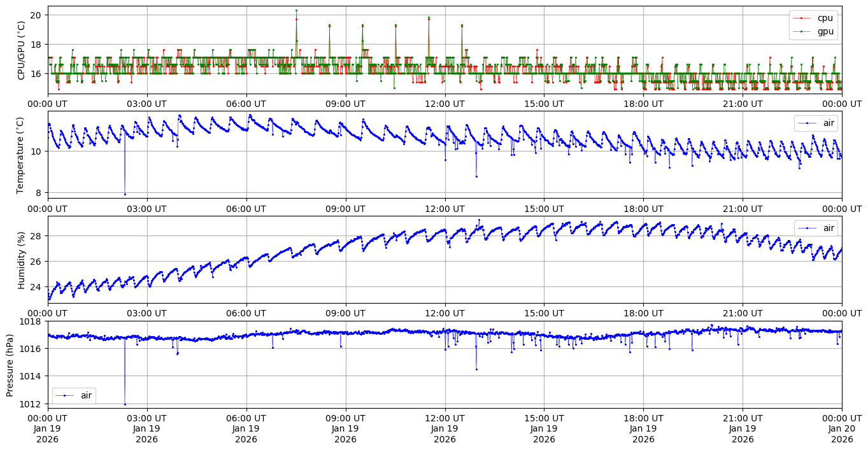Click the tallest GPU spike above 20°C
The width and height of the screenshot is (868, 450).
click(296, 10)
